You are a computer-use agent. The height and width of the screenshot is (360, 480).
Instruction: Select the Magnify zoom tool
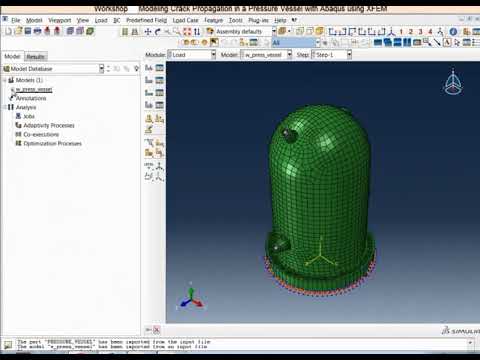coord(167,32)
